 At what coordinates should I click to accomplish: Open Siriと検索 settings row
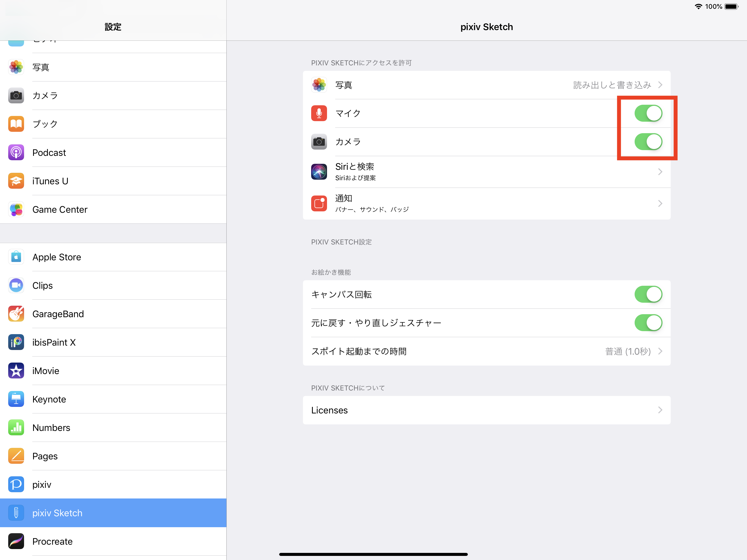(x=487, y=171)
